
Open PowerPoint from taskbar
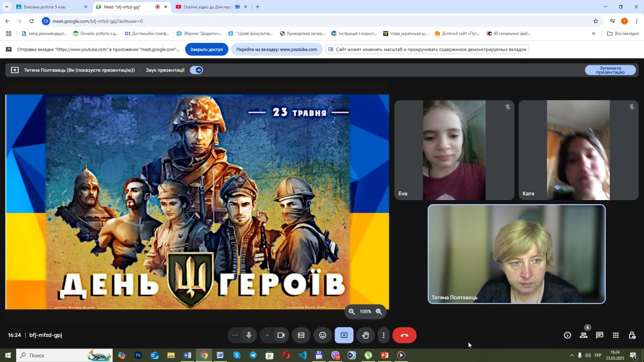point(385,355)
